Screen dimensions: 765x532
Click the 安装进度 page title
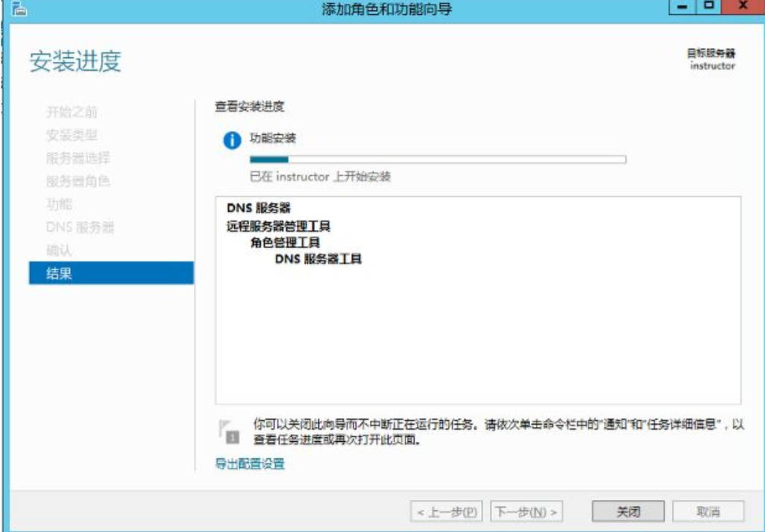[x=75, y=61]
